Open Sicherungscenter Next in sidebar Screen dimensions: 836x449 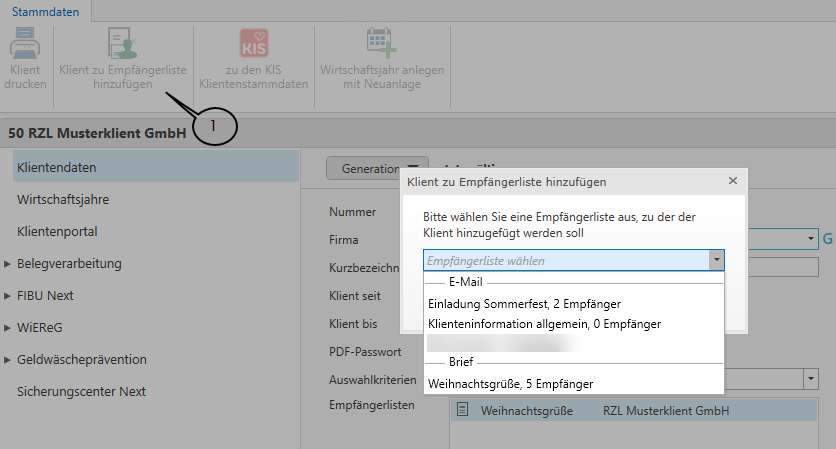(81, 391)
